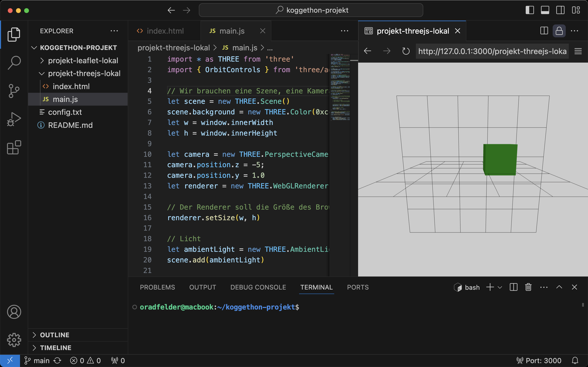The width and height of the screenshot is (588, 367).
Task: Select the PORTS tab in bottom panel
Action: (x=358, y=287)
